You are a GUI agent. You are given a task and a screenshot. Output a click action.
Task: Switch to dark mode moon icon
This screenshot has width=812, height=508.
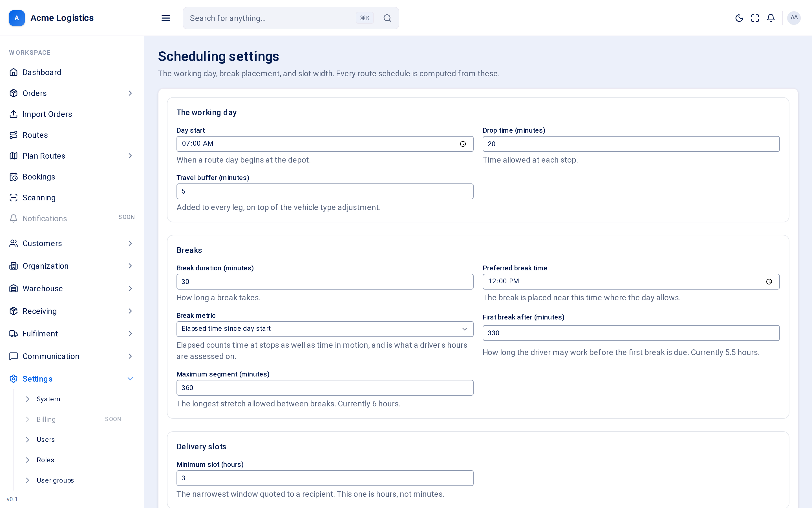pos(739,18)
